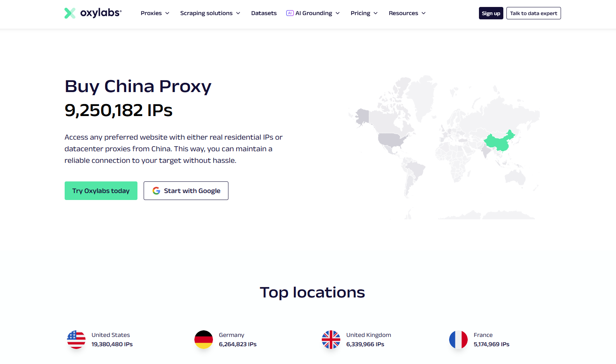Screen dimensions: 616x364
Task: Click the AI badge icon beside AI Grounding
Action: (x=290, y=13)
